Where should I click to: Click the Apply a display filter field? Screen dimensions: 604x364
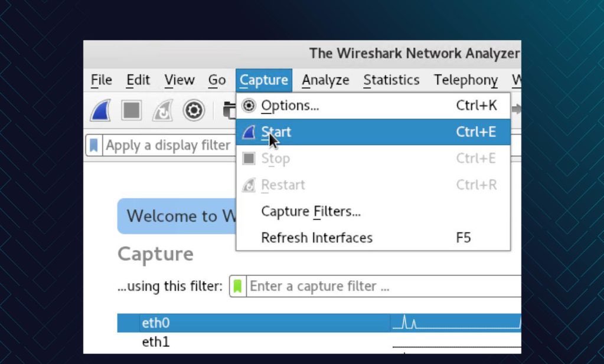(169, 146)
